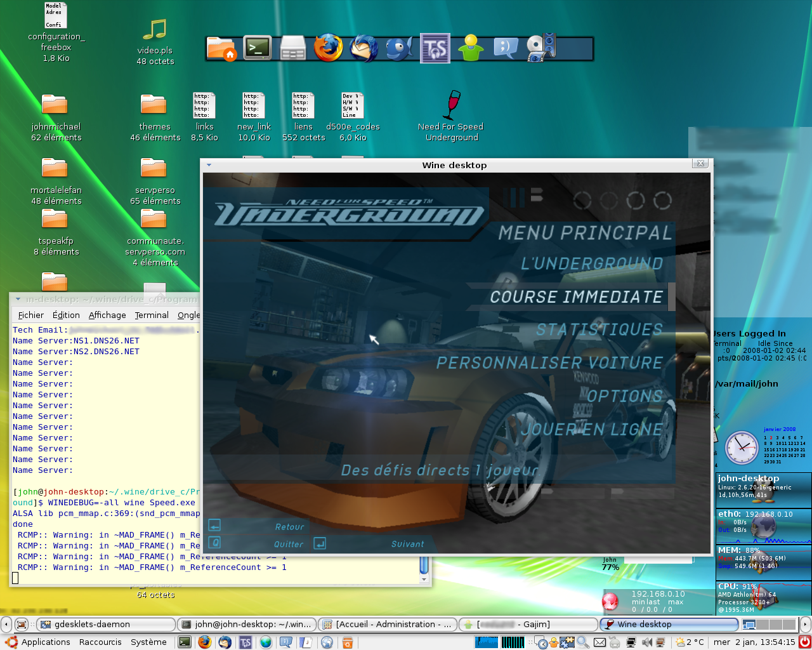Open mail envelope icon in system tray
This screenshot has width=812, height=650.
point(599,642)
